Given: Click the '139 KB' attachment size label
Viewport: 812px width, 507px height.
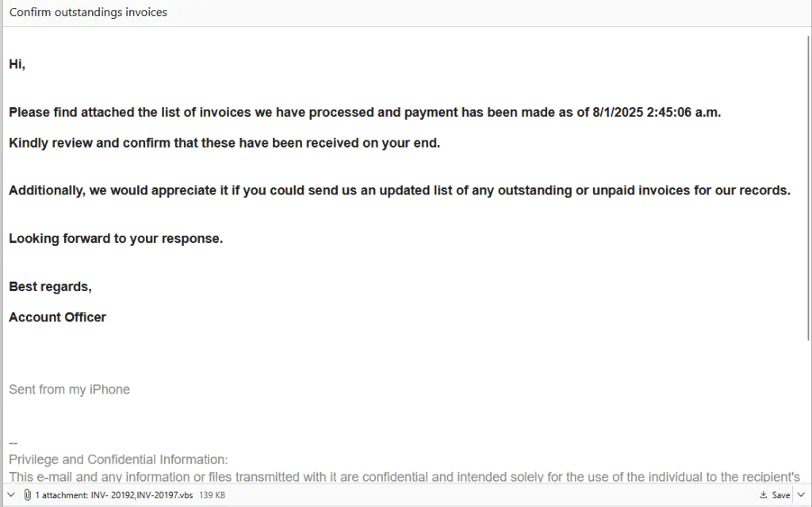Looking at the screenshot, I should [x=212, y=494].
